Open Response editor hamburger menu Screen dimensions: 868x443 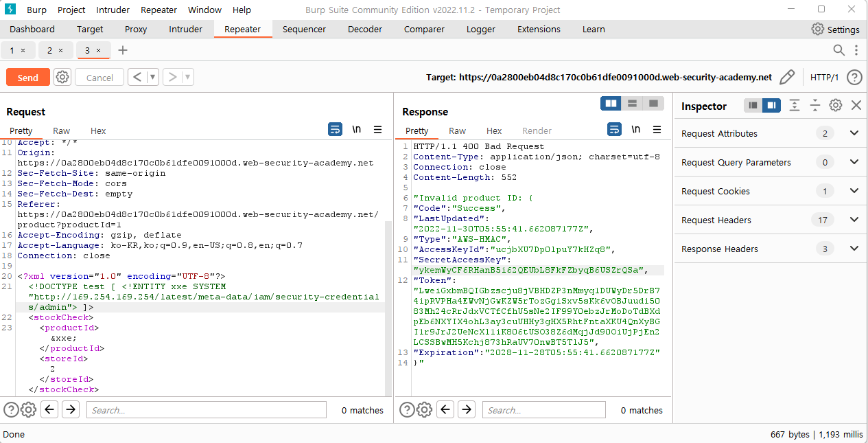(x=657, y=129)
